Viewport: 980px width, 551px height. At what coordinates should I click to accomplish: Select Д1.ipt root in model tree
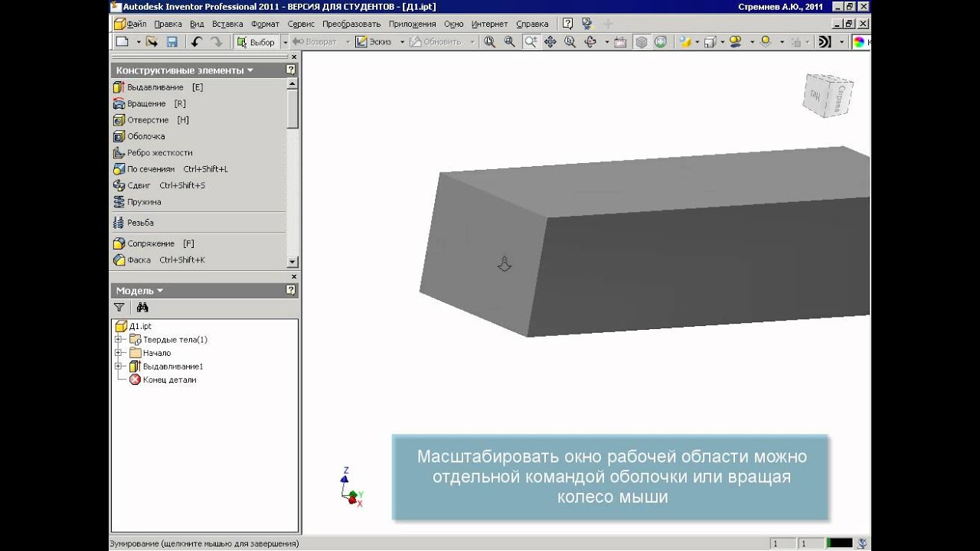[133, 326]
